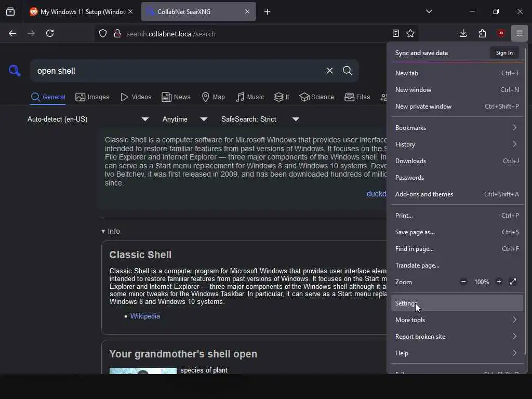The height and width of the screenshot is (399, 532).
Task: Open the tracking protection shield icon
Action: coord(103,34)
